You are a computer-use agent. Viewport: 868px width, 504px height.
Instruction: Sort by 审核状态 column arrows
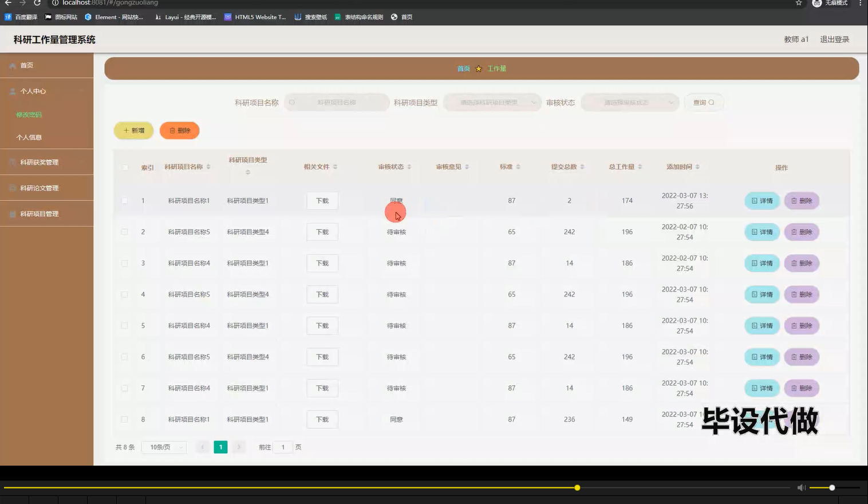point(409,167)
